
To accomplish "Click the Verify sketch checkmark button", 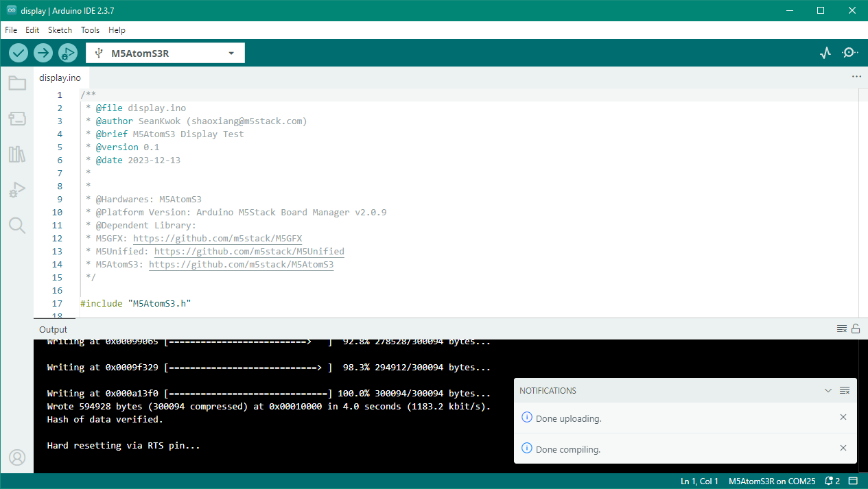I will tap(19, 53).
